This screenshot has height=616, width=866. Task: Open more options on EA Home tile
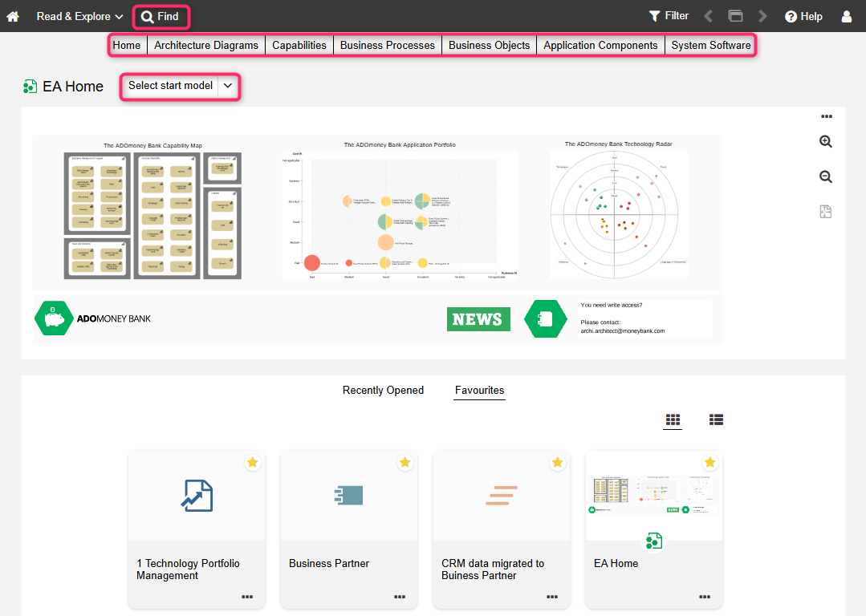point(704,597)
